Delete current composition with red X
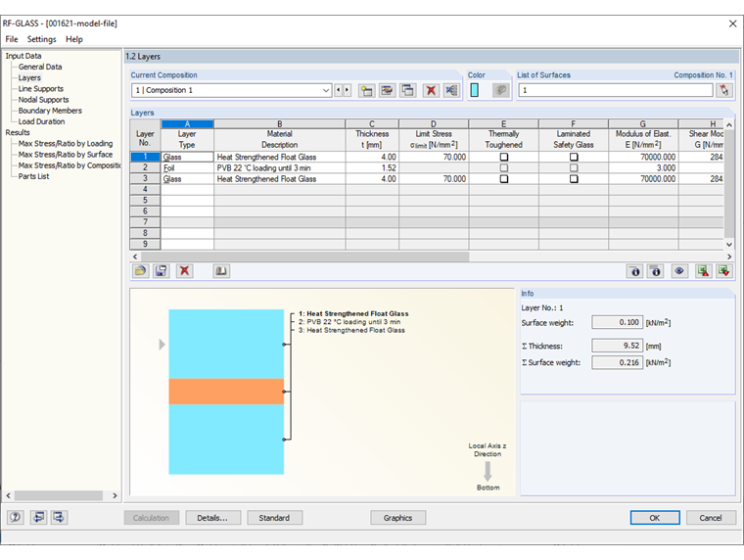The width and height of the screenshot is (744, 560). 431,90
